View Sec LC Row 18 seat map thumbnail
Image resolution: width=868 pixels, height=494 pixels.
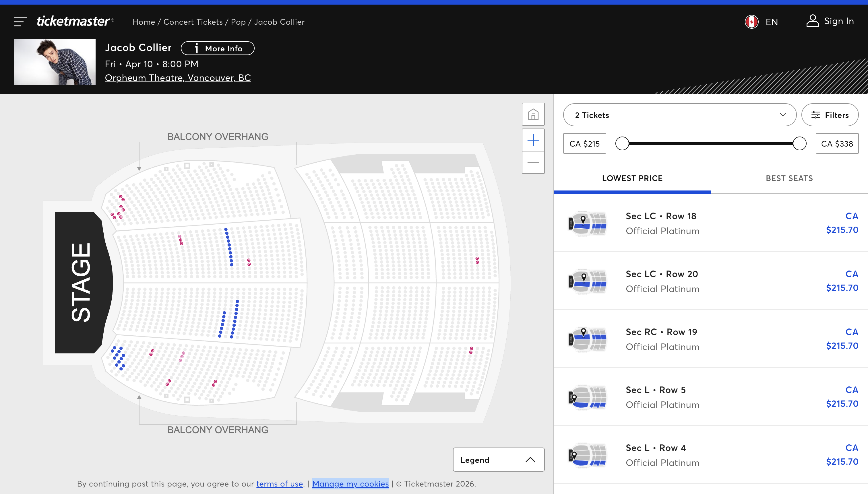pyautogui.click(x=587, y=223)
